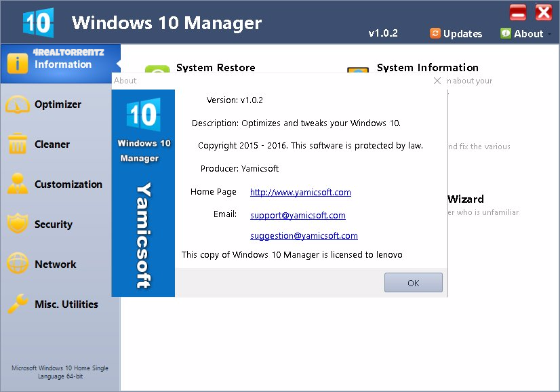
Task: Click the 'licensed to lenovo' line
Action: (x=292, y=255)
